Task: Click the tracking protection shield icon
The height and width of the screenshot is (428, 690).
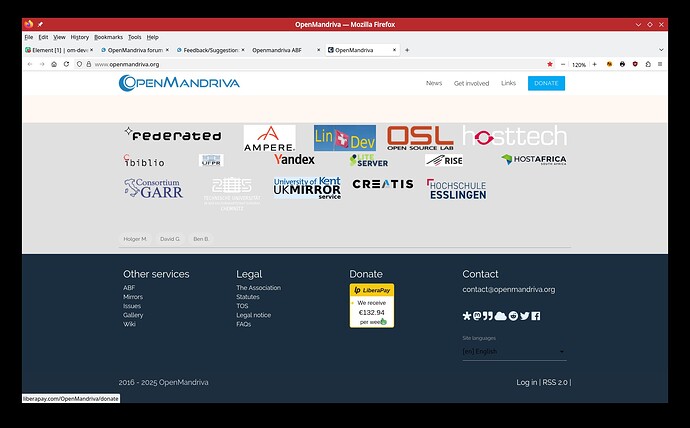Action: pos(79,64)
